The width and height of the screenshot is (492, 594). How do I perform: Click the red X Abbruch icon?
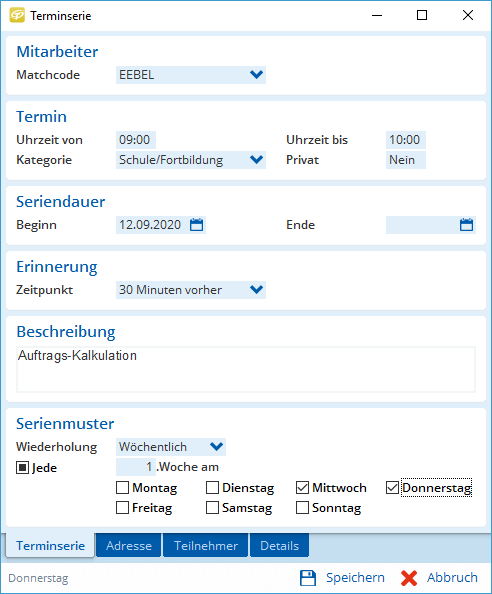coord(409,578)
